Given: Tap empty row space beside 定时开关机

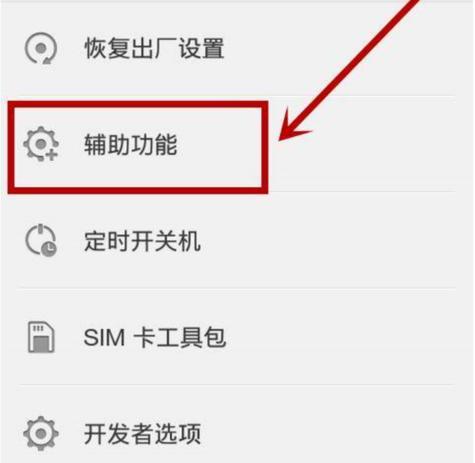Looking at the screenshot, I should click(330, 241).
